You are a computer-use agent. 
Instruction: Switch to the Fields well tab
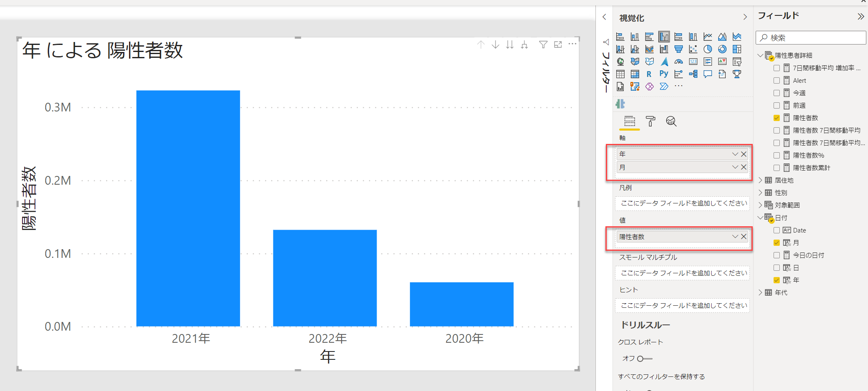tap(630, 121)
